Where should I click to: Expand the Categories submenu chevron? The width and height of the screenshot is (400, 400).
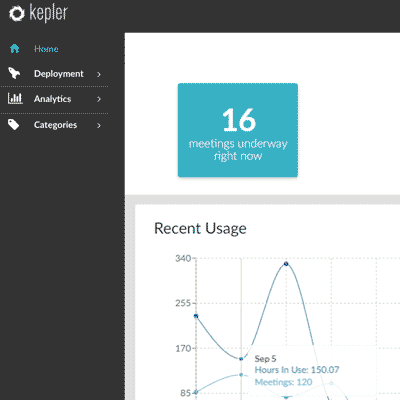pyautogui.click(x=99, y=125)
